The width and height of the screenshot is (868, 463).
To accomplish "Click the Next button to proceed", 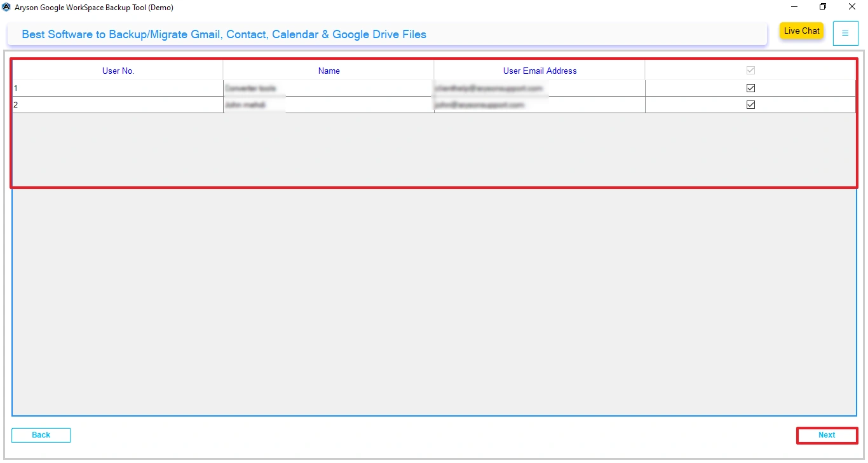I will click(x=827, y=434).
